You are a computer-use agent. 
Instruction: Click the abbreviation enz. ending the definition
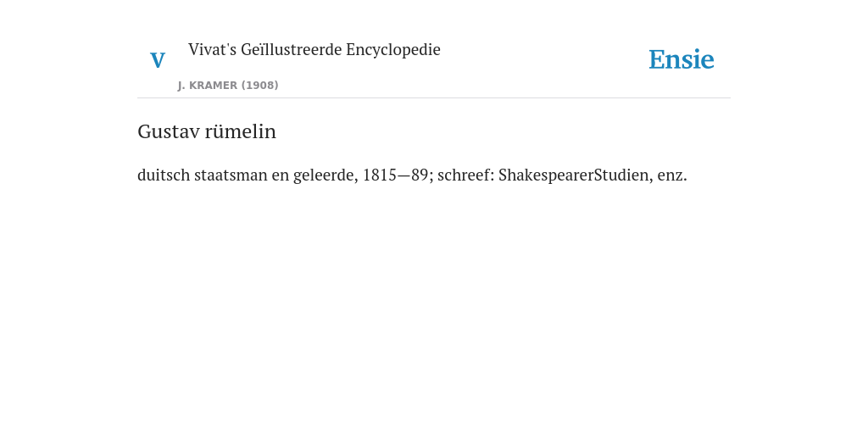click(672, 176)
